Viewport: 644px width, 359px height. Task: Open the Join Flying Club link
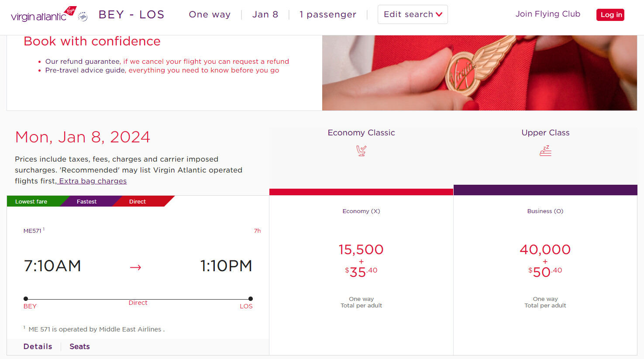point(548,14)
